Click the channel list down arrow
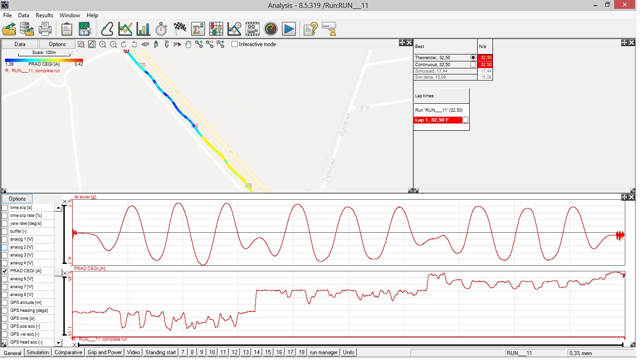This screenshot has width=643, height=364. point(58,343)
